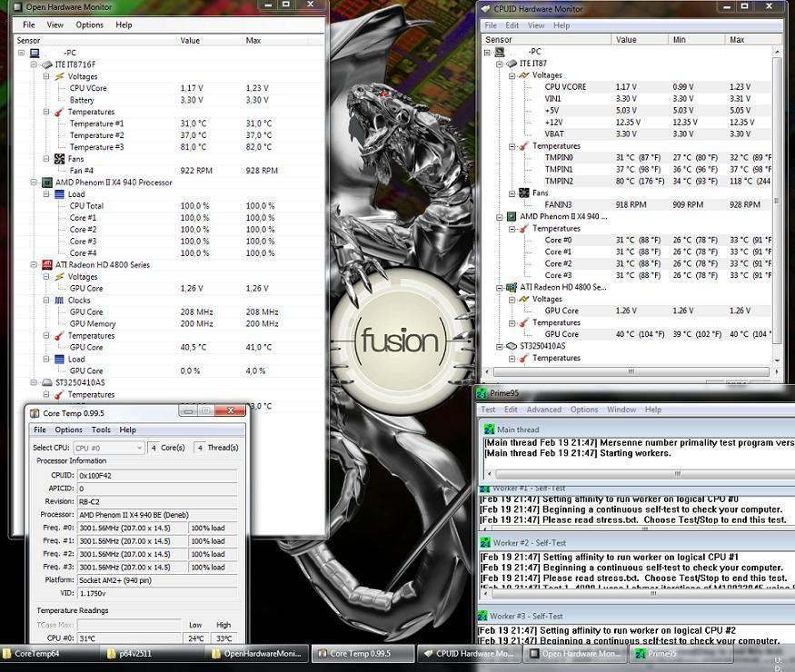Viewport: 795px width, 672px height.
Task: Click the CPUID field showing 0x100F42
Action: tap(157, 475)
